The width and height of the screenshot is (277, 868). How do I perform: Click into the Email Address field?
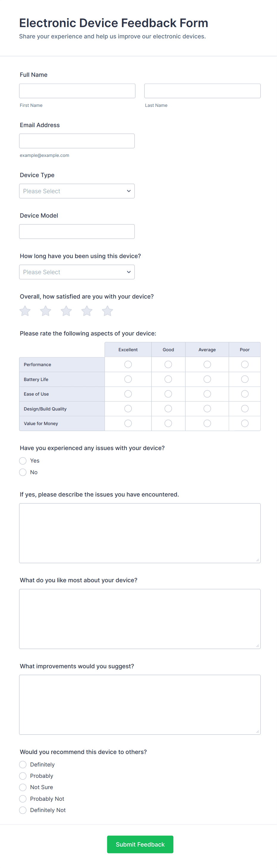(77, 141)
